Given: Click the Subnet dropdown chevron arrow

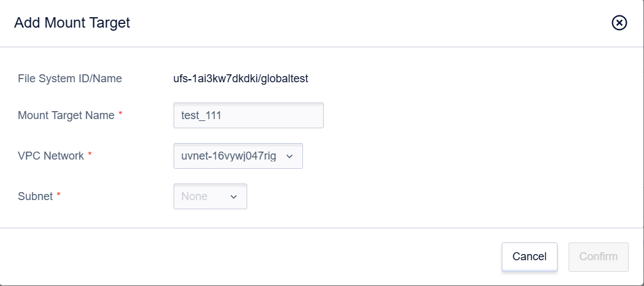Looking at the screenshot, I should point(234,197).
